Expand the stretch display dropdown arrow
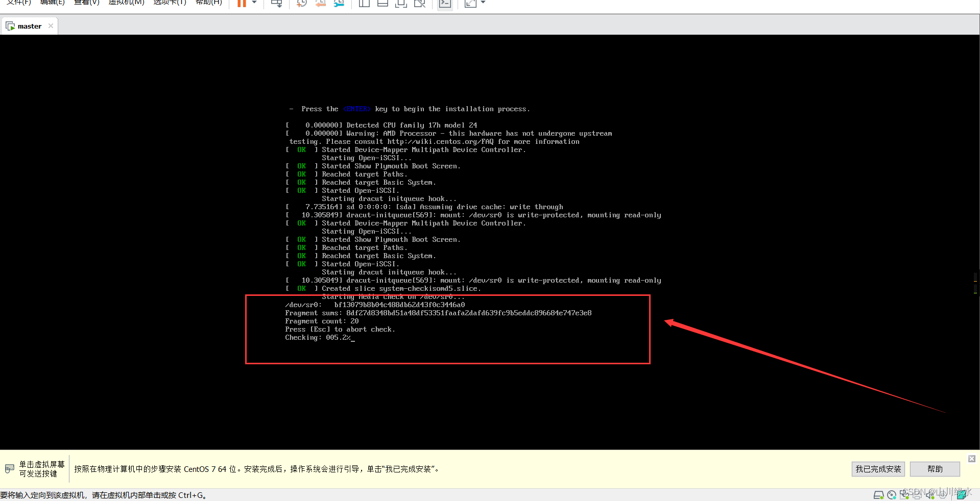Viewport: 980px width, 501px height. (483, 3)
